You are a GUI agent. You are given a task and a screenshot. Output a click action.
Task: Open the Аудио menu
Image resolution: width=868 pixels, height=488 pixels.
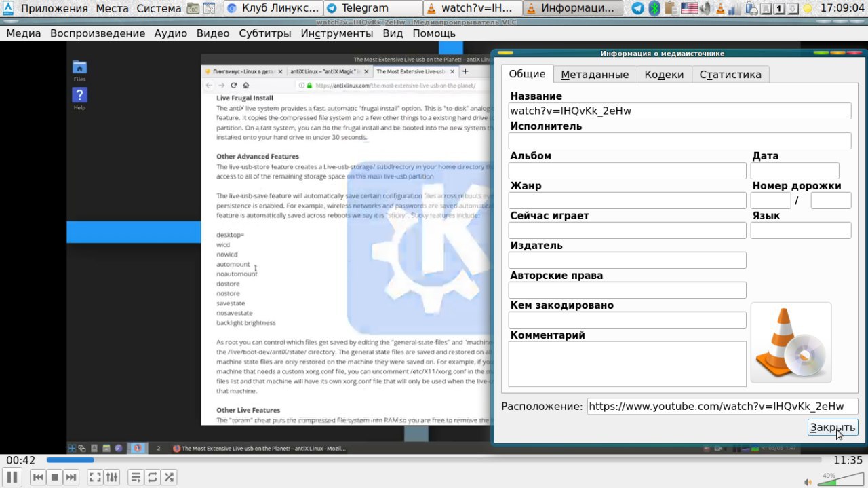point(171,33)
